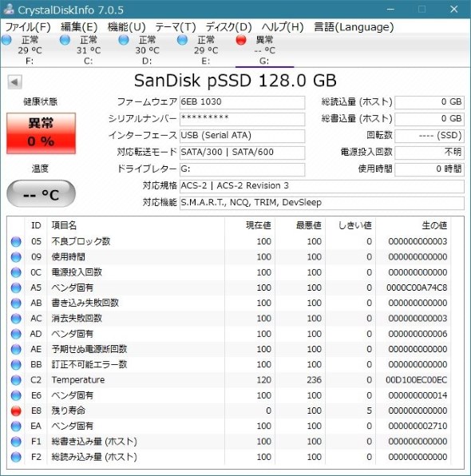Click the 回転数 ---- (SSD) field
Image resolution: width=471 pixels, height=476 pixels.
coord(429,136)
